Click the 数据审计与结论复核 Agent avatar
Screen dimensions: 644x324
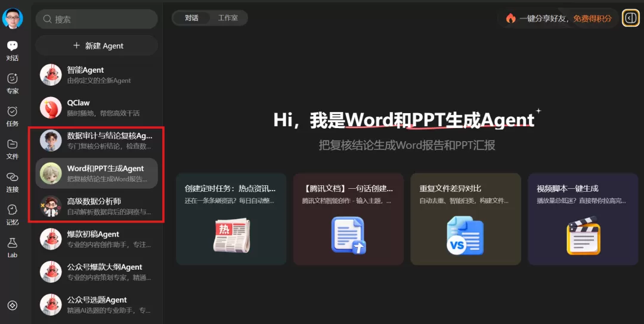pyautogui.click(x=51, y=141)
